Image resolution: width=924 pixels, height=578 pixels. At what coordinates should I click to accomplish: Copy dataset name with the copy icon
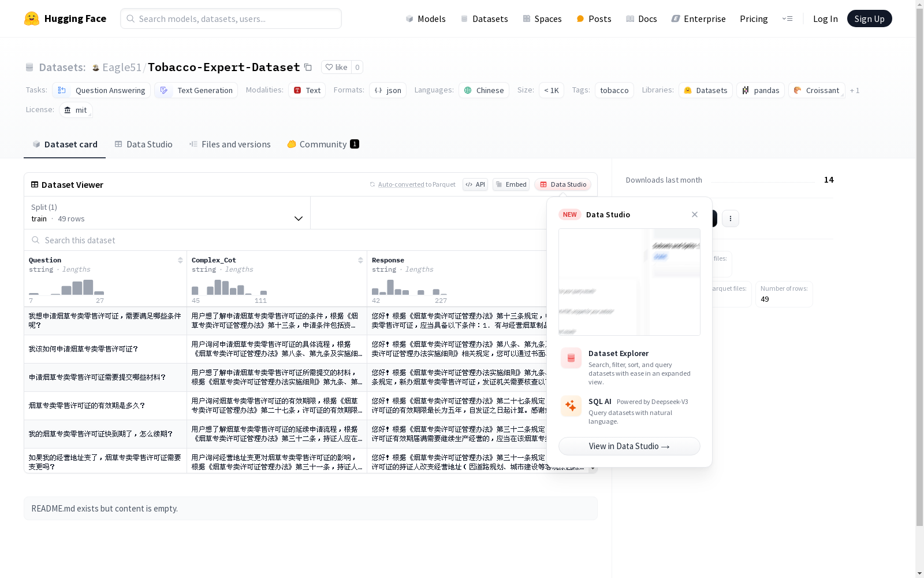308,68
